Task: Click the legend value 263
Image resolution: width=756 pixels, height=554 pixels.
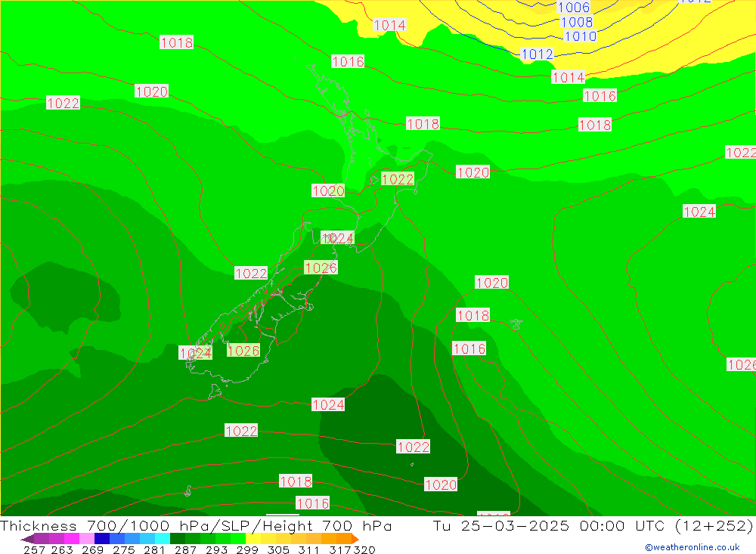Action: pyautogui.click(x=62, y=549)
